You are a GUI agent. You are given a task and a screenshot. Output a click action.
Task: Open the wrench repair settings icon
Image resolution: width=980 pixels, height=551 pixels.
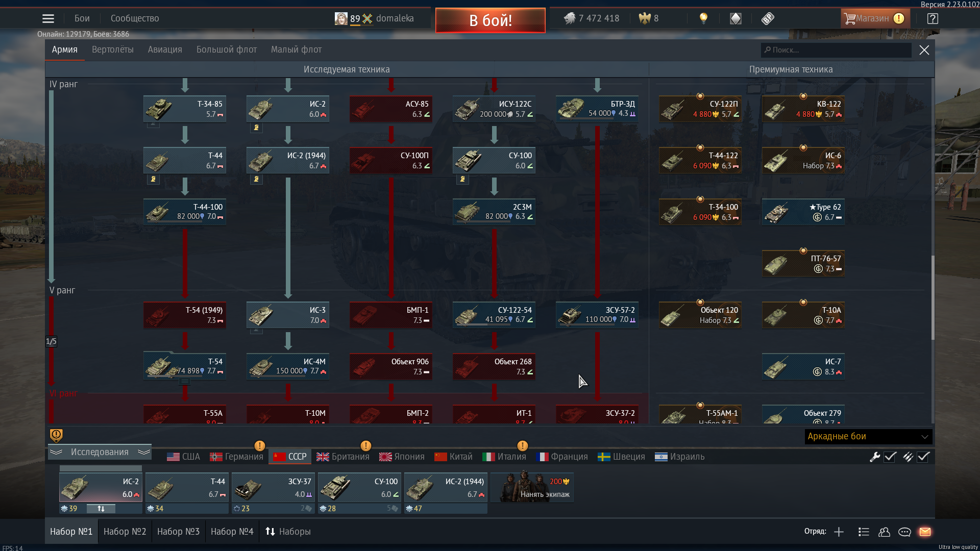pos(875,457)
